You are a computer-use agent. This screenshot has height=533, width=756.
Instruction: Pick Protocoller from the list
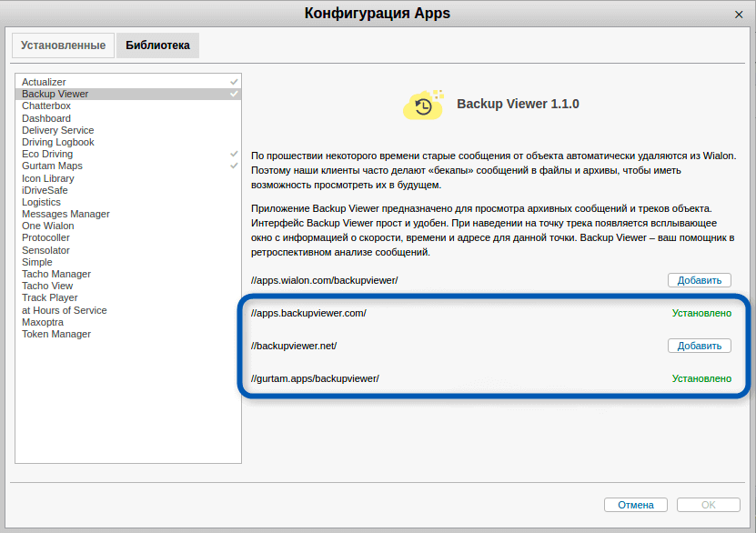click(x=128, y=238)
